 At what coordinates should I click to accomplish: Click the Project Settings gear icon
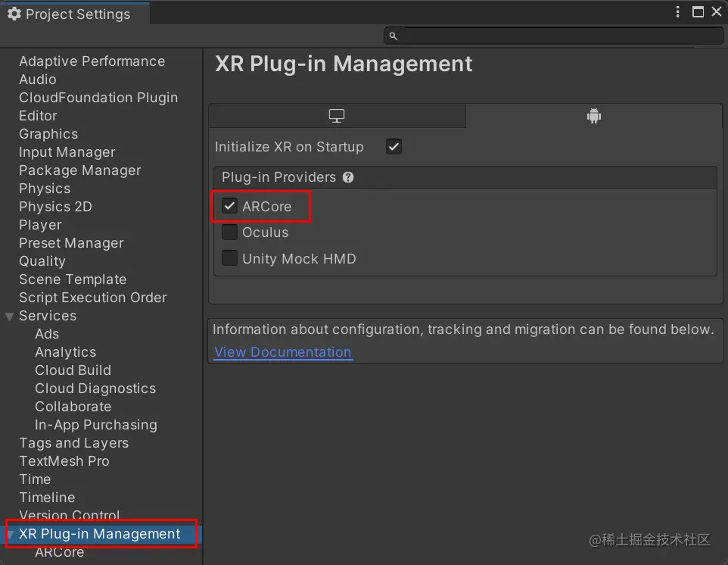pyautogui.click(x=14, y=14)
